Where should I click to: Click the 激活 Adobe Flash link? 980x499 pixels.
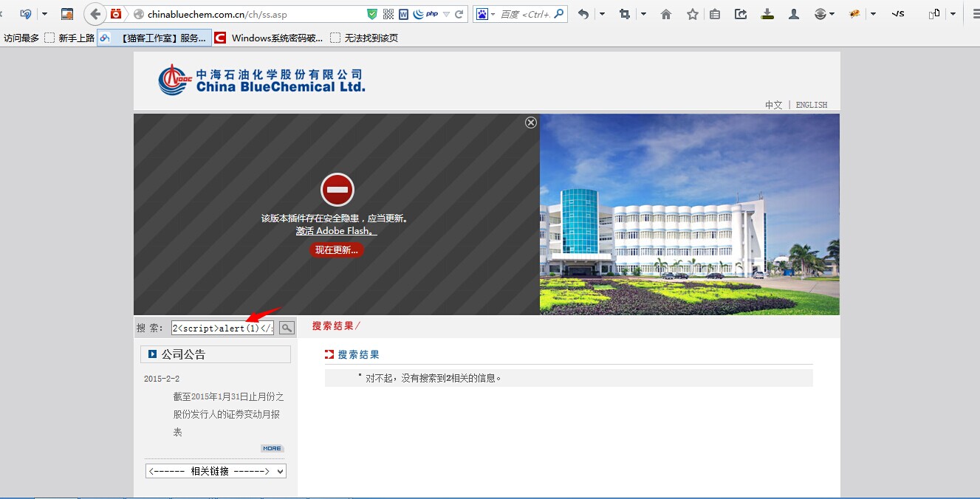(336, 231)
